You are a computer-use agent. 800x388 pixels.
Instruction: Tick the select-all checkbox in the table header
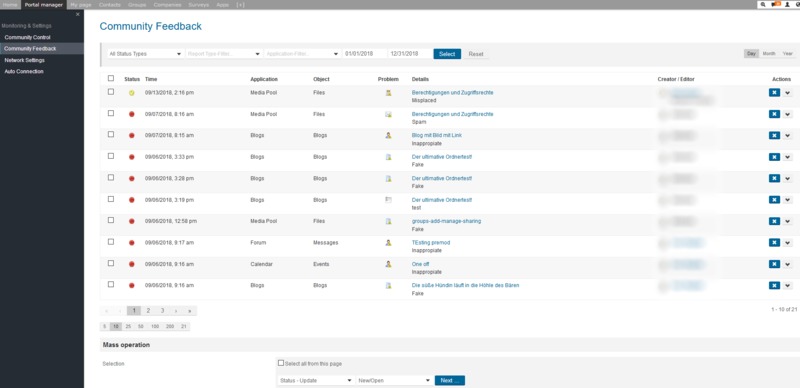point(111,78)
